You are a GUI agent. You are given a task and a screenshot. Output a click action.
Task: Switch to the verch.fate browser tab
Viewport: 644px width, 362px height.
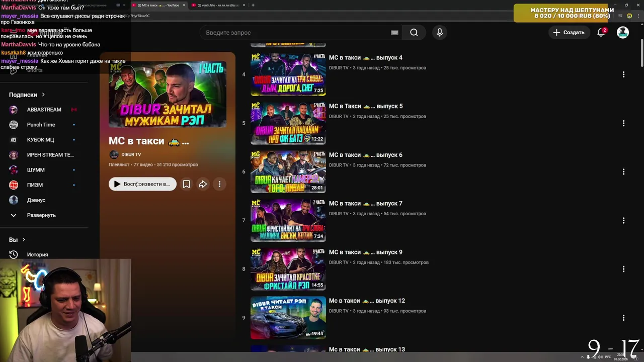pyautogui.click(x=219, y=5)
